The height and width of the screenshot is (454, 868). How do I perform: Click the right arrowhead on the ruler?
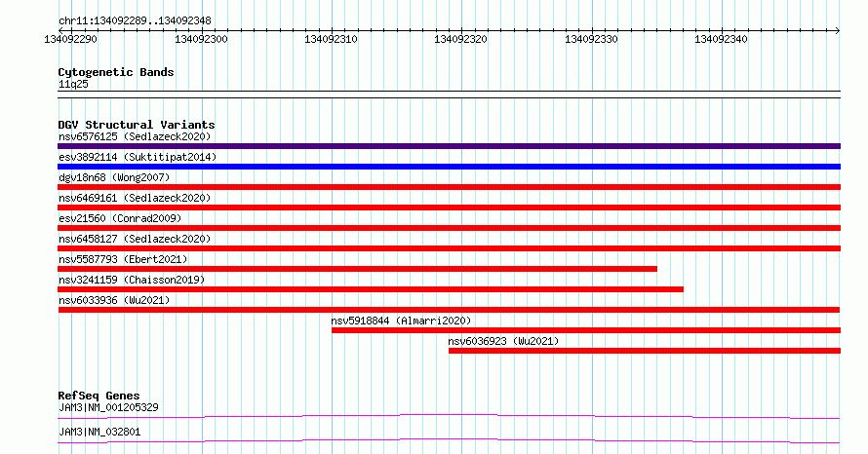(x=838, y=30)
